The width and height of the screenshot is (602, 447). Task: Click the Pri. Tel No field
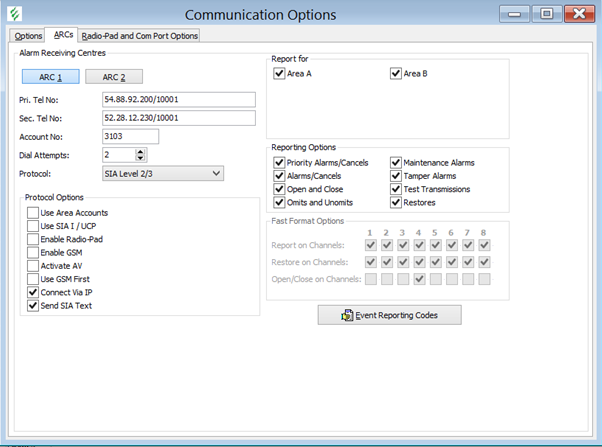[x=179, y=99]
